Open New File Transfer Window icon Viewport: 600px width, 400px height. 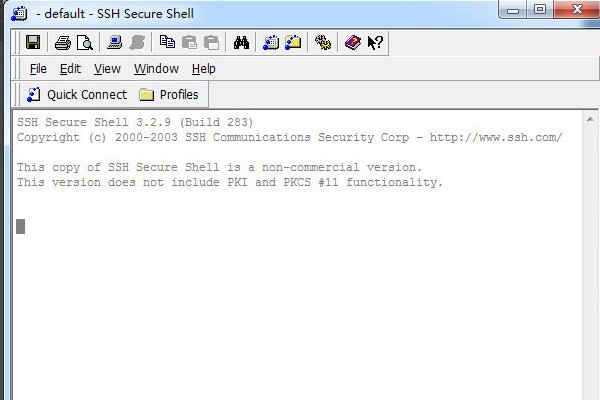coord(293,42)
